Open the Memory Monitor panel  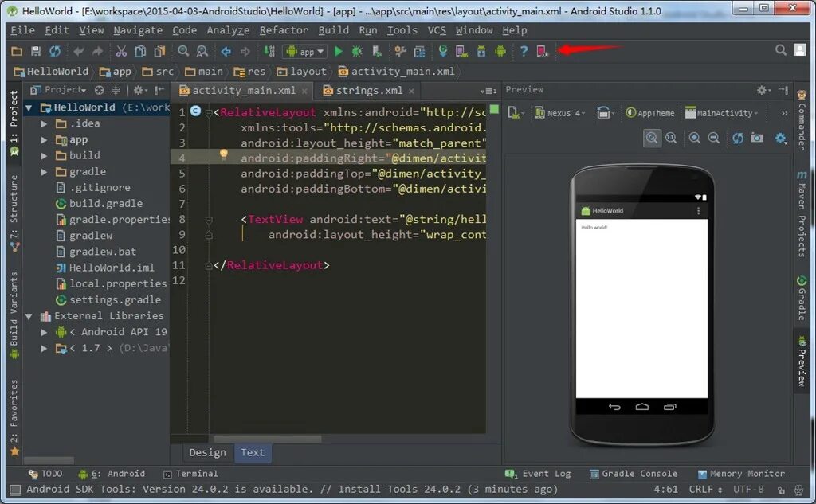tap(741, 474)
